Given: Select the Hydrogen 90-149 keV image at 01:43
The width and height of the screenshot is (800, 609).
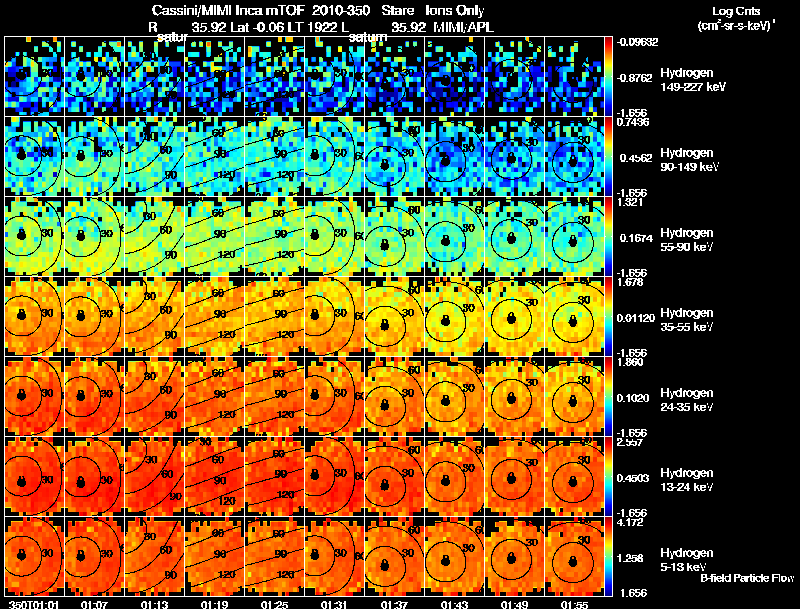Looking at the screenshot, I should click(455, 156).
